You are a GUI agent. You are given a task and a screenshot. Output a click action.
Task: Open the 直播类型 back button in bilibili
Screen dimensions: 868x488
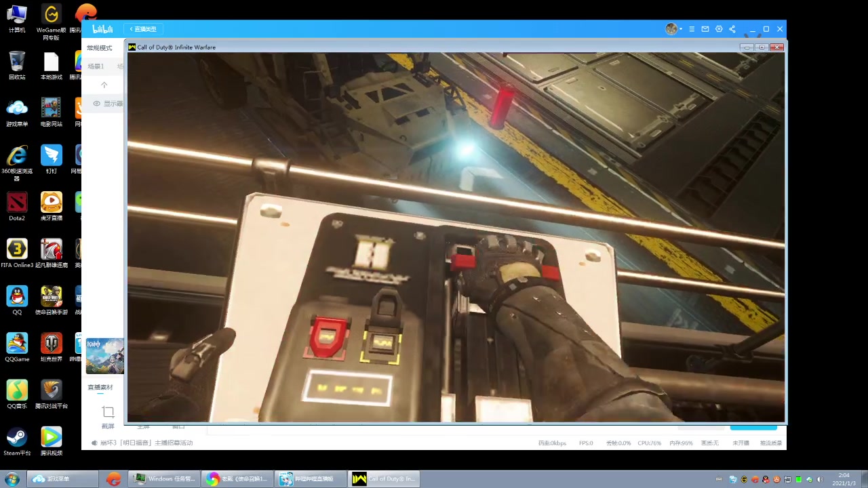pyautogui.click(x=143, y=29)
